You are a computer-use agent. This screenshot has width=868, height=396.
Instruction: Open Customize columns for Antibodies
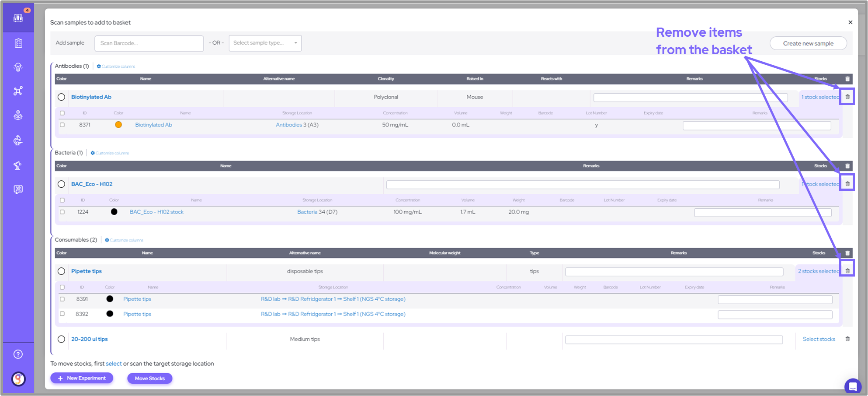coord(116,67)
